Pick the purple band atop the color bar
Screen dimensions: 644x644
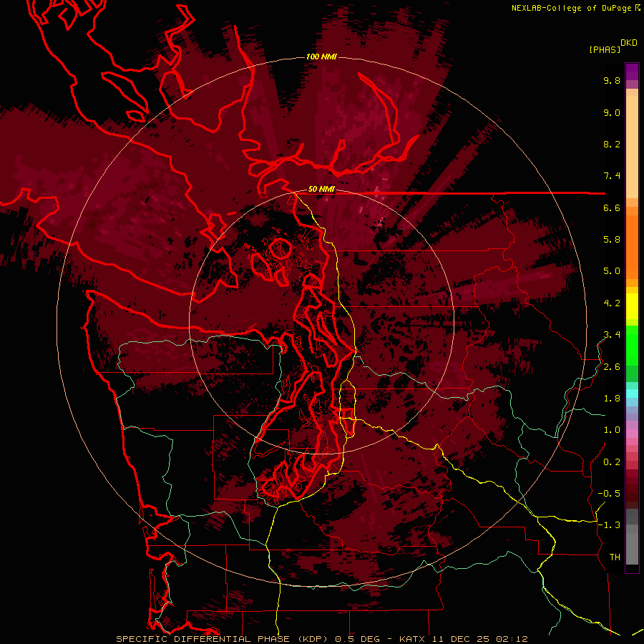(632, 72)
